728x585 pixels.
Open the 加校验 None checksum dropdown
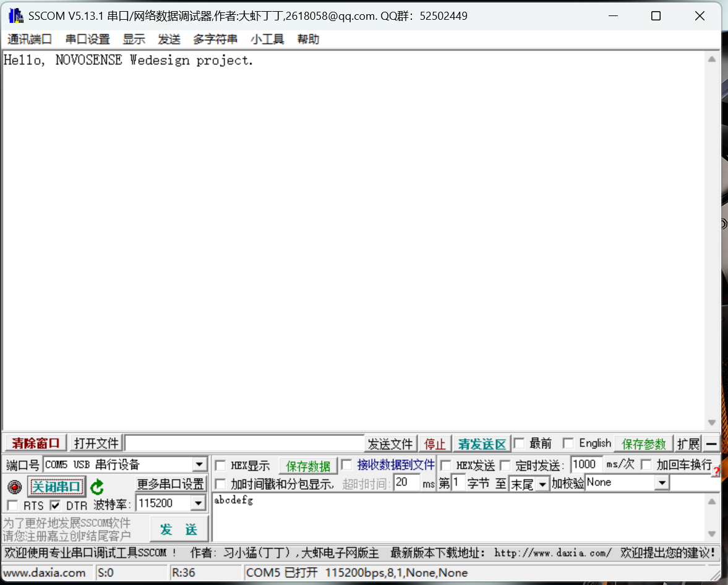click(662, 482)
